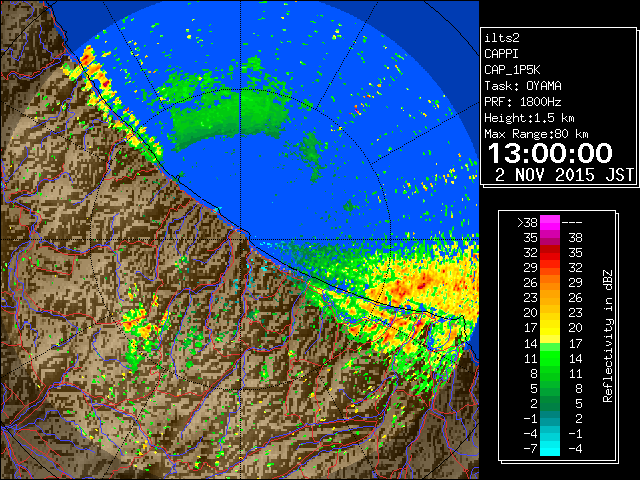640x480 pixels.
Task: Click the magenta >38 dBZ color swatch
Action: point(550,222)
